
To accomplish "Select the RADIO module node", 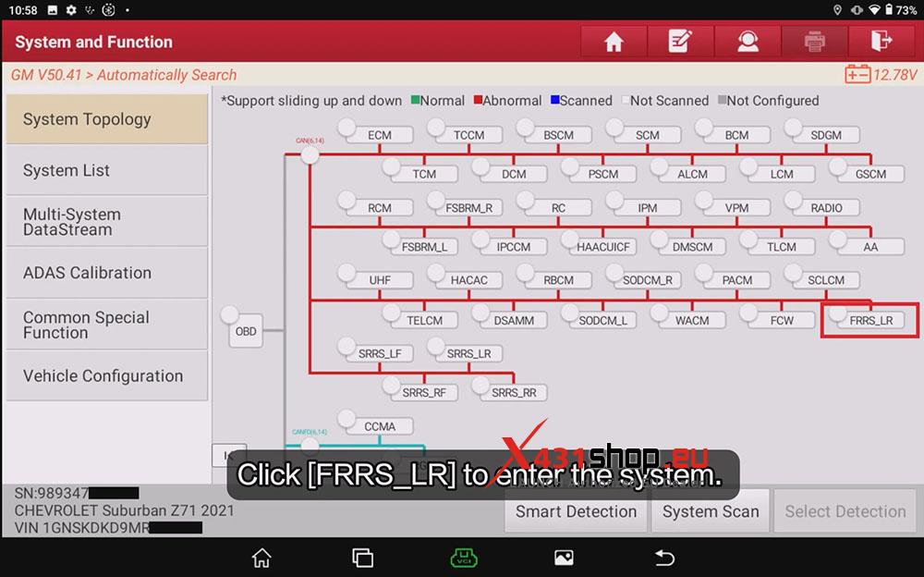I will tap(826, 208).
